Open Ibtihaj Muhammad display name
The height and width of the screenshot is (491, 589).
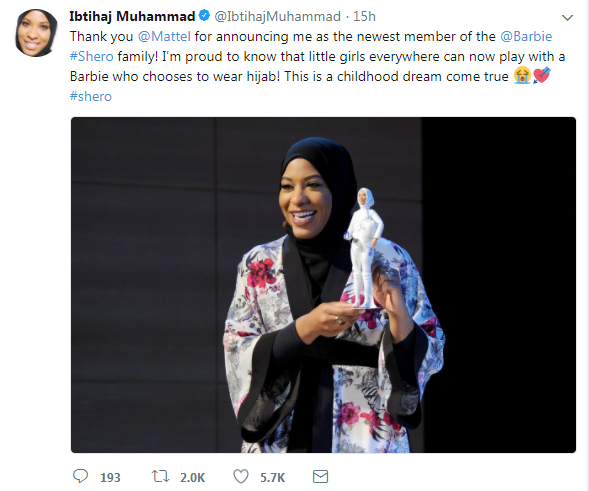click(132, 16)
